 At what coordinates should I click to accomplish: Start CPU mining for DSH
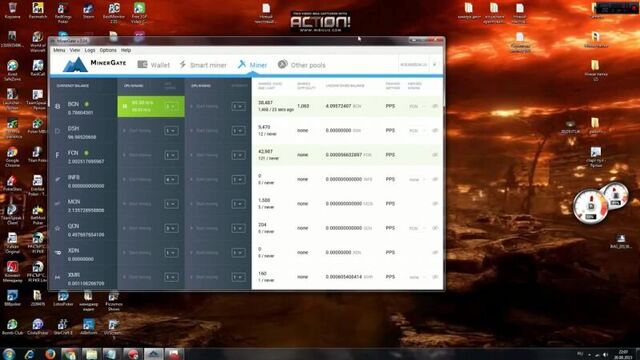137,131
